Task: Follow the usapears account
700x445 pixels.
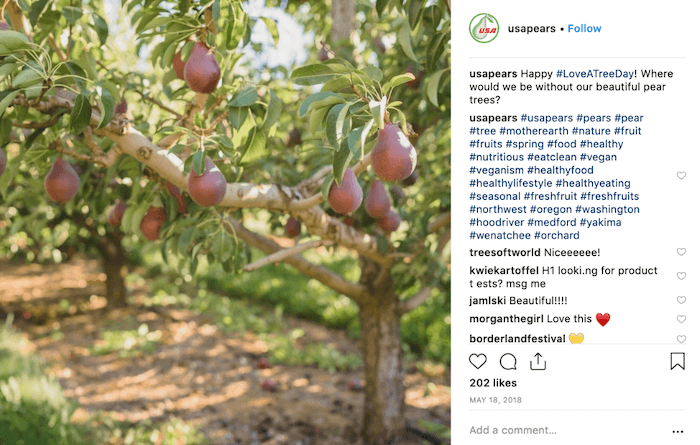Action: click(584, 29)
